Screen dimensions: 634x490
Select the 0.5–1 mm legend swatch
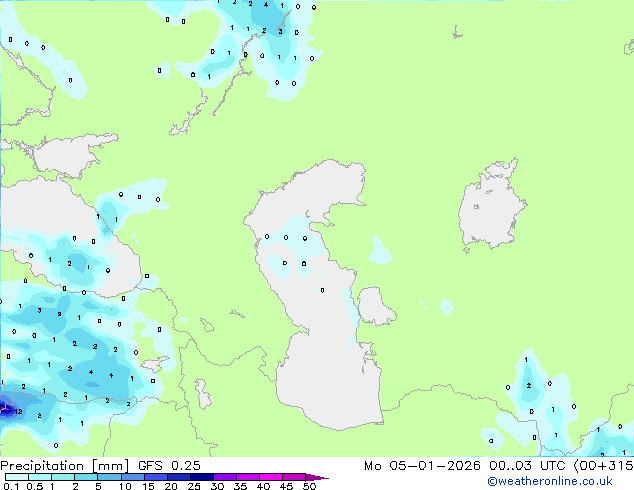click(40, 477)
